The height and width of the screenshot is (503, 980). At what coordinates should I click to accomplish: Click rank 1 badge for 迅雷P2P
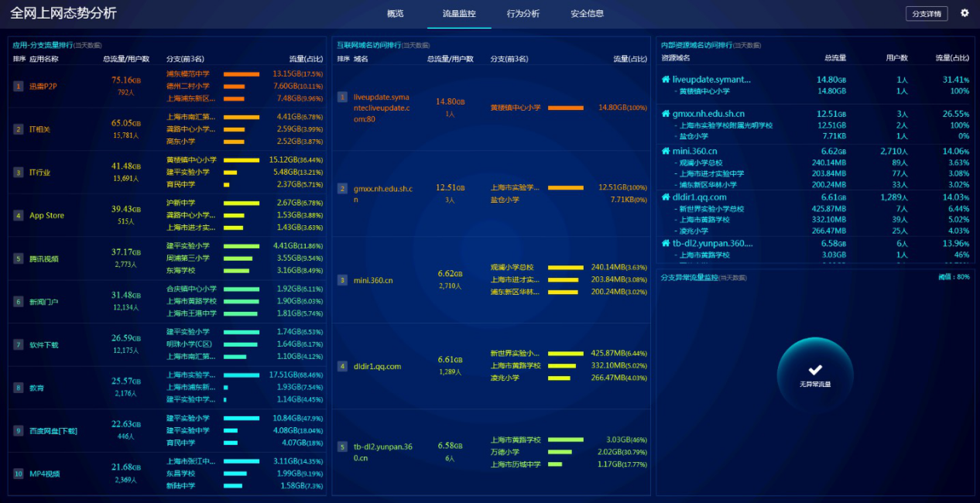18,86
